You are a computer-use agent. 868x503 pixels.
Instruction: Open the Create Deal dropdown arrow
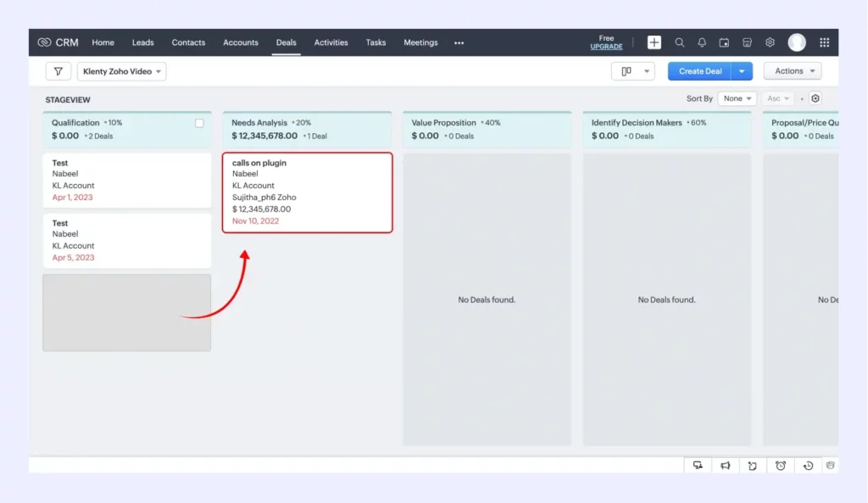coord(742,71)
